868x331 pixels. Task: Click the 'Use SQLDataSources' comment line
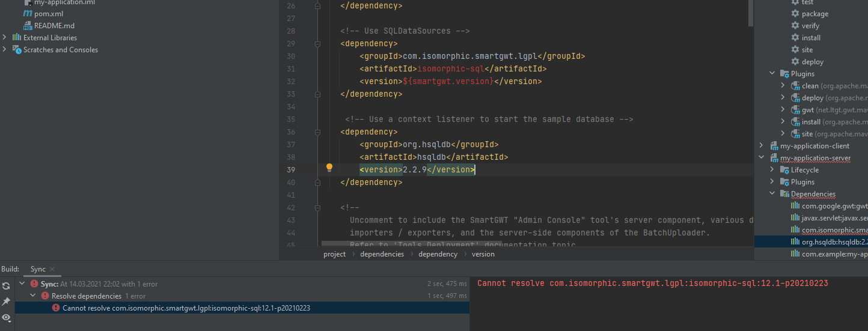coord(405,31)
